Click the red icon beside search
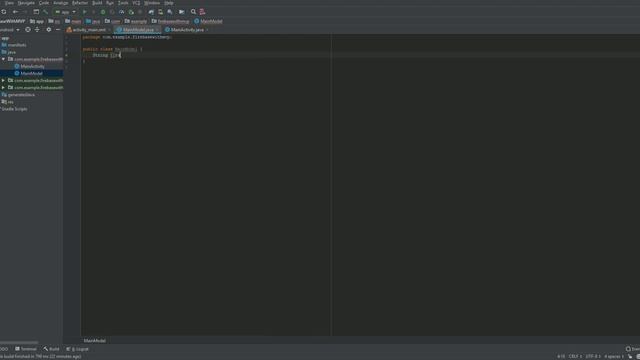640x360 pixels. pyautogui.click(x=202, y=12)
